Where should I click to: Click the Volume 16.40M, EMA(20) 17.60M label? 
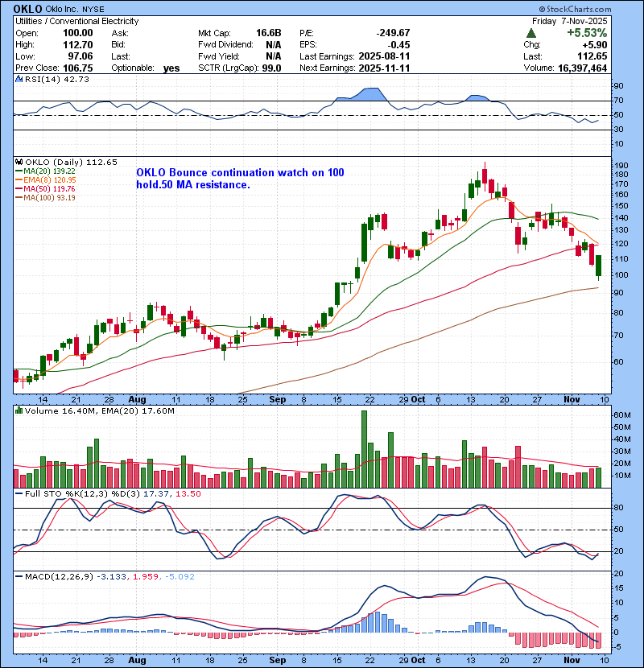(100, 411)
